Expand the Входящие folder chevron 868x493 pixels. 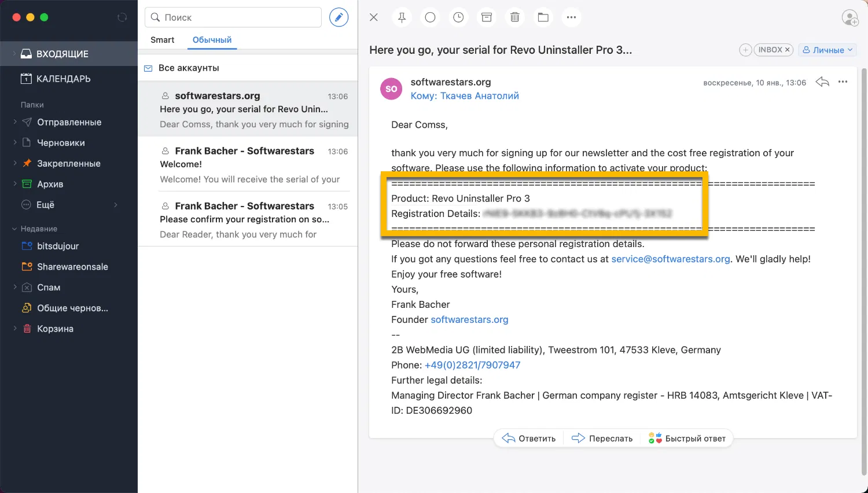point(14,54)
